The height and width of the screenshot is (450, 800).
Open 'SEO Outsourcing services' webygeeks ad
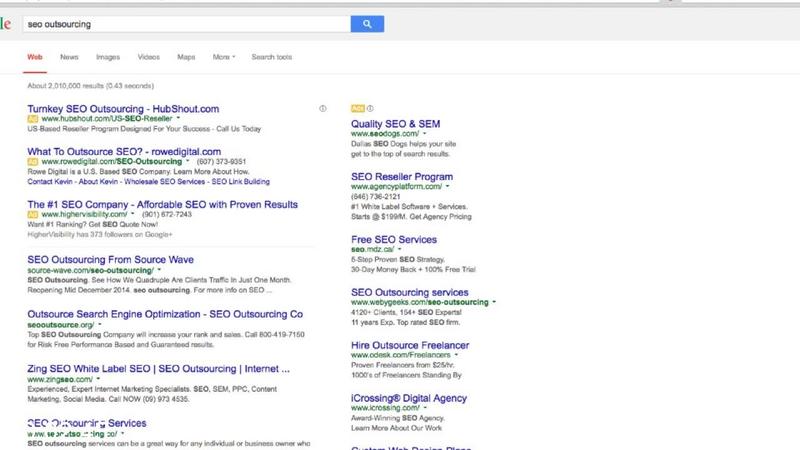409,292
